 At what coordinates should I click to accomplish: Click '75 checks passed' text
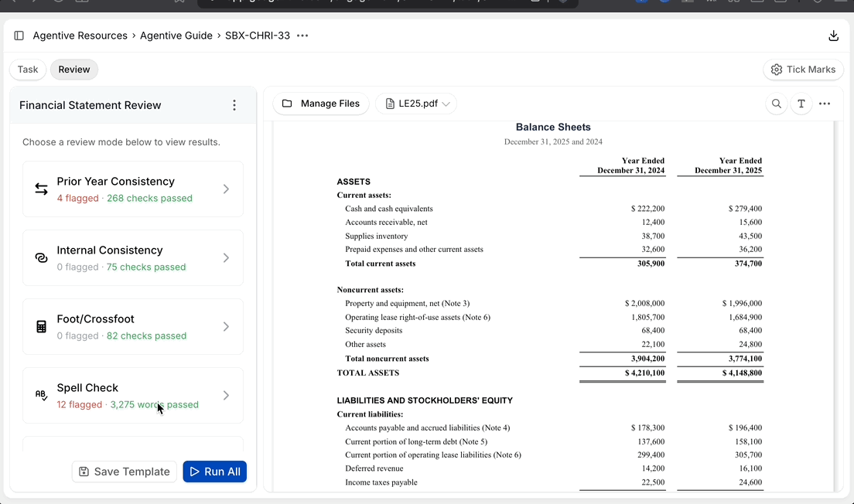tap(146, 267)
